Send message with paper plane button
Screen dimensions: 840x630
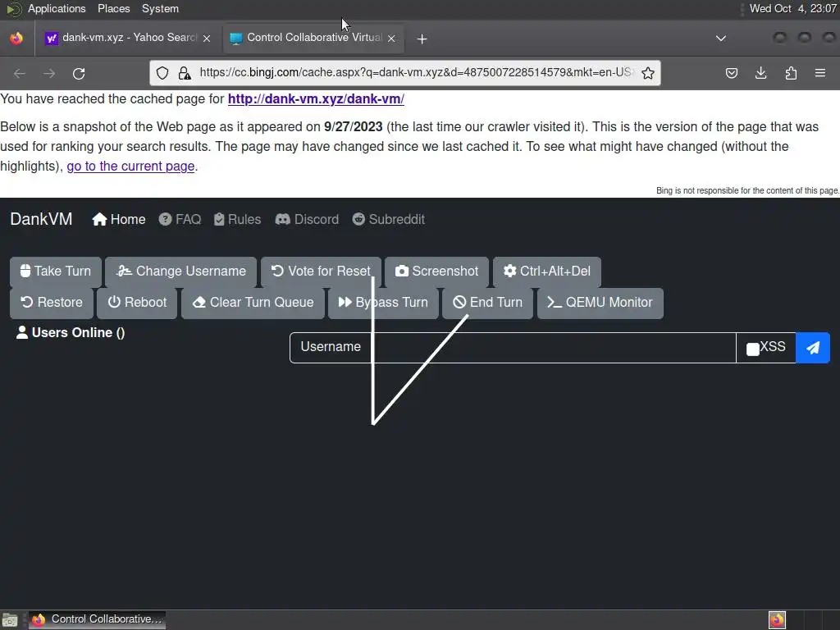click(x=813, y=348)
